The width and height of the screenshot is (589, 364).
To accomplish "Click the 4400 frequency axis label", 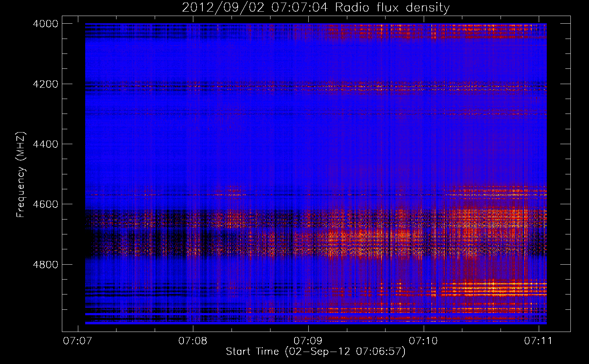I will point(46,144).
